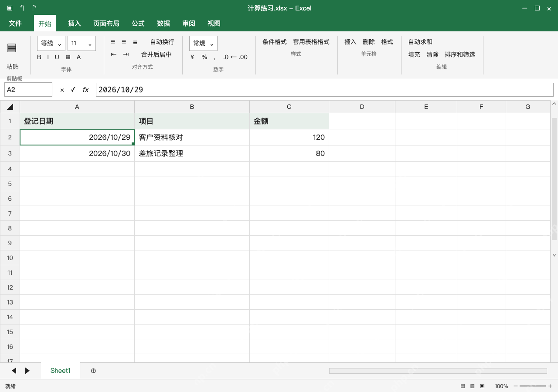The height and width of the screenshot is (392, 558).
Task: Click the 自动求和 button
Action: 420,42
